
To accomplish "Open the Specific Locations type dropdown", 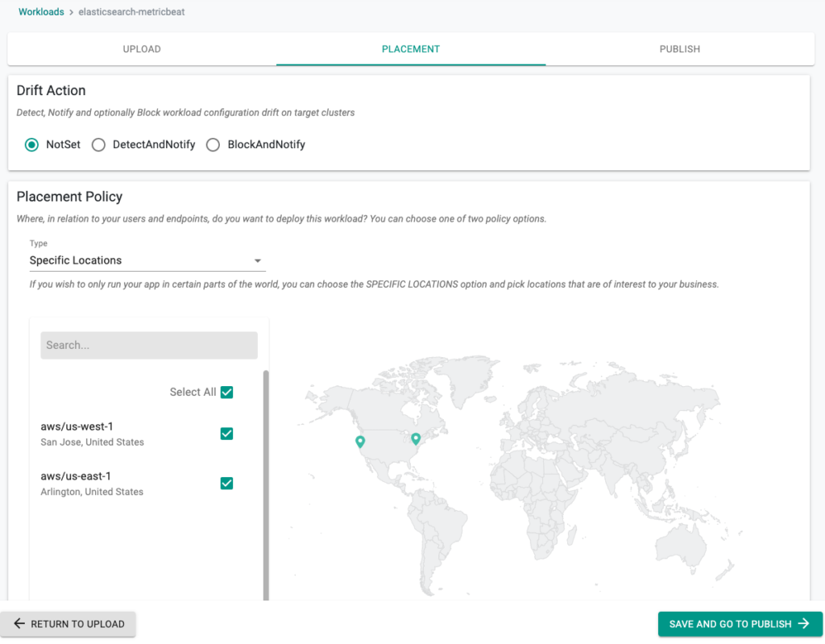I will [147, 260].
